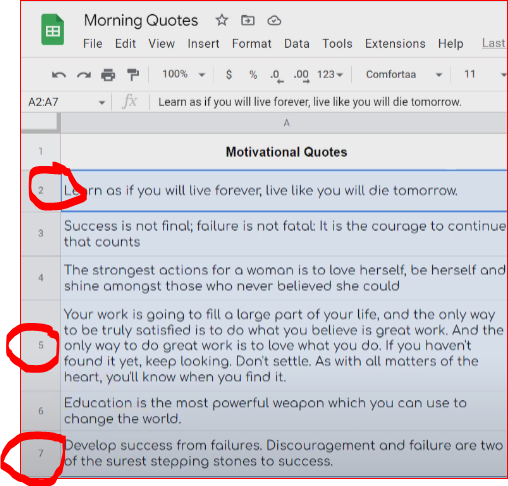Open the Comfortaa font dropdown
Image resolution: width=508 pixels, height=486 pixels.
pos(404,74)
